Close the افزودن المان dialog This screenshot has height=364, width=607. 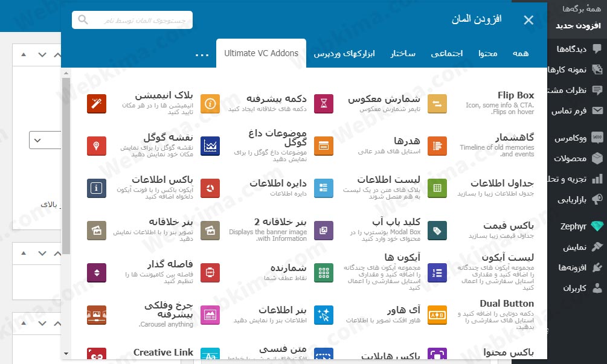528,20
